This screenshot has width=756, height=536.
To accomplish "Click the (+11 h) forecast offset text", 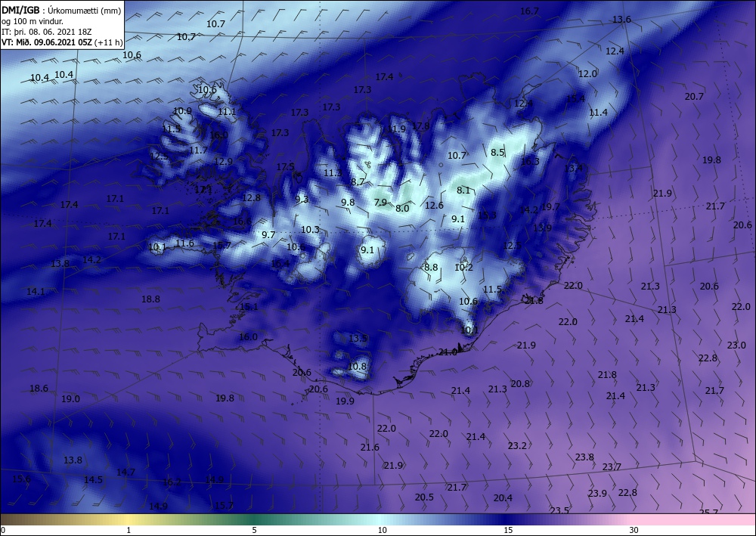I will (108, 42).
